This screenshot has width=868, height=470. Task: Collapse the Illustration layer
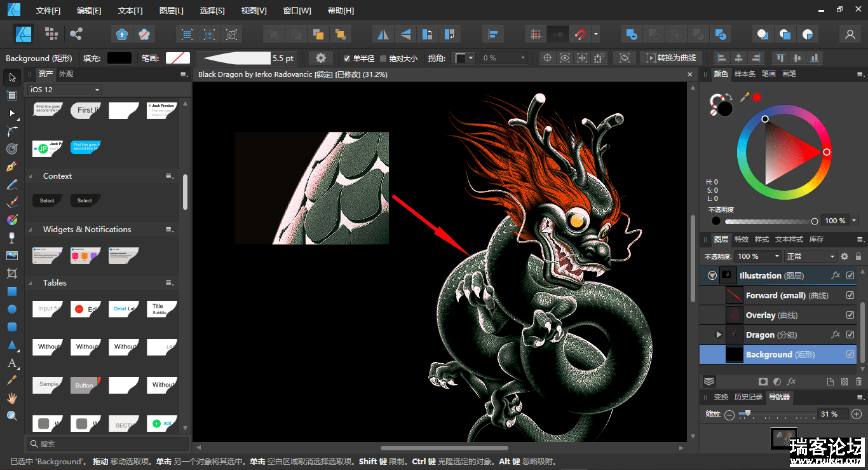(712, 275)
